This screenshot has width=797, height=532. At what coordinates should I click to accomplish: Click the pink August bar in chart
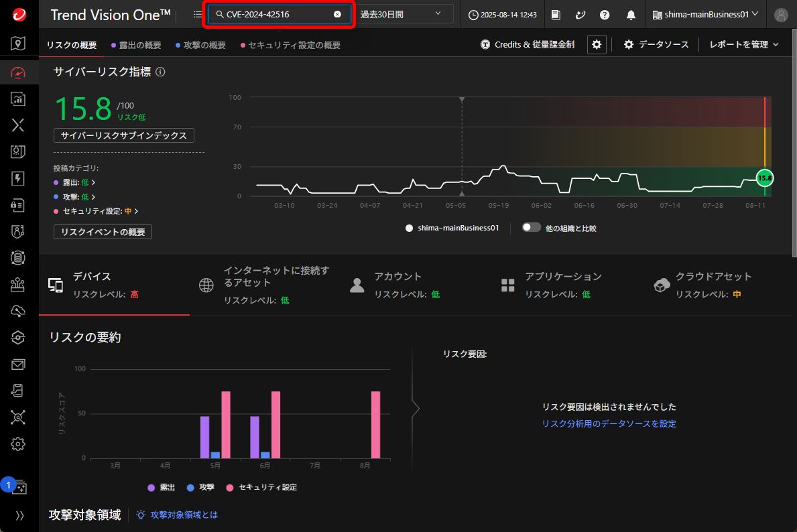[x=375, y=425]
